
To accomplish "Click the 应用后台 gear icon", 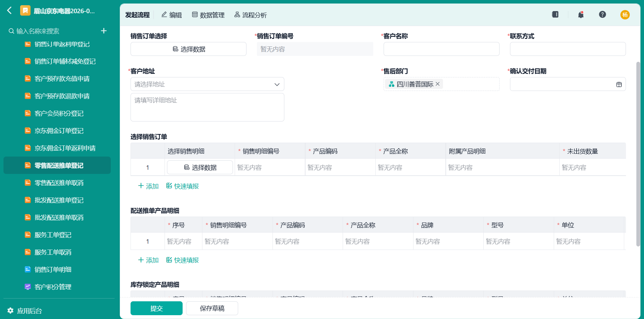I will pyautogui.click(x=10, y=311).
